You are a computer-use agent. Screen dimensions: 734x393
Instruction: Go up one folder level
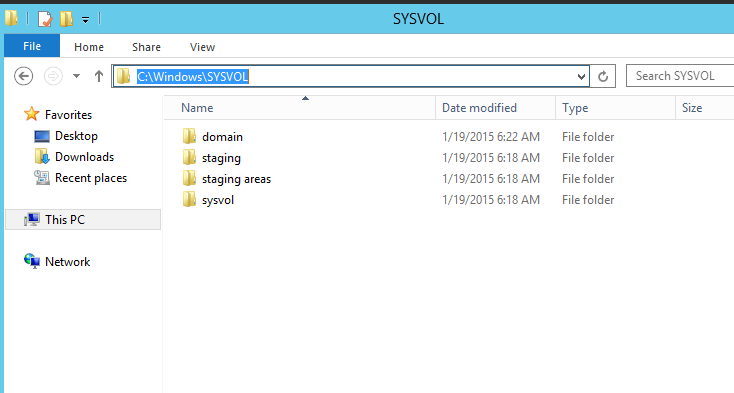98,76
